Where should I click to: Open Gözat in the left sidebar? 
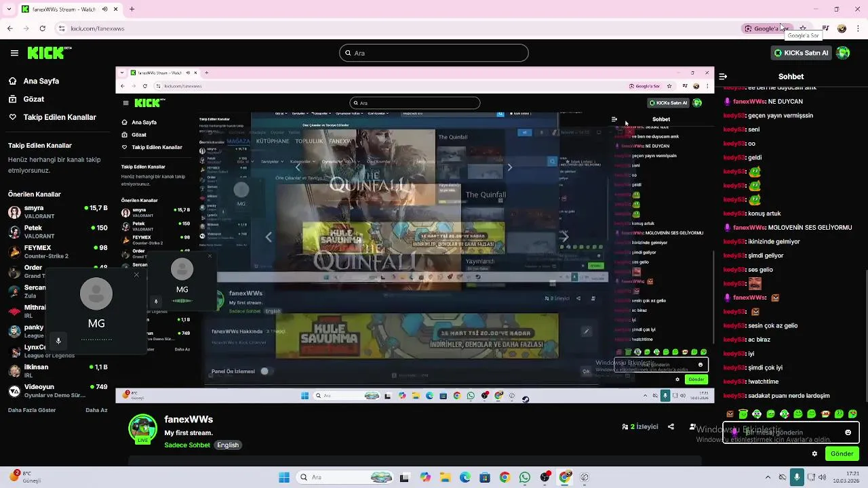point(26,99)
